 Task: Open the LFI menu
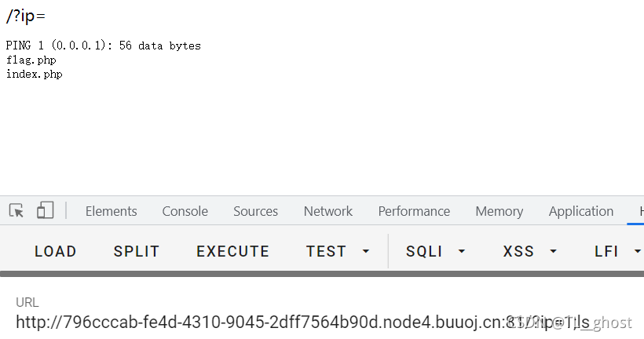606,251
